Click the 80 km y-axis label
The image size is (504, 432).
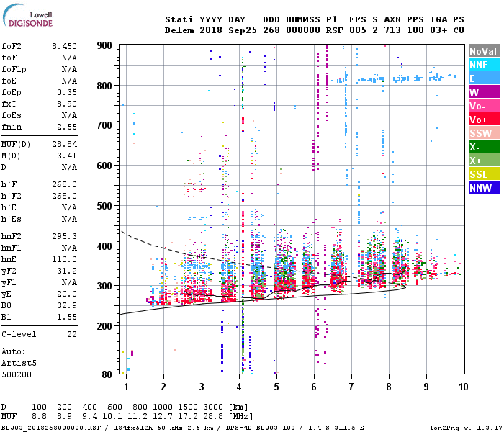(107, 374)
